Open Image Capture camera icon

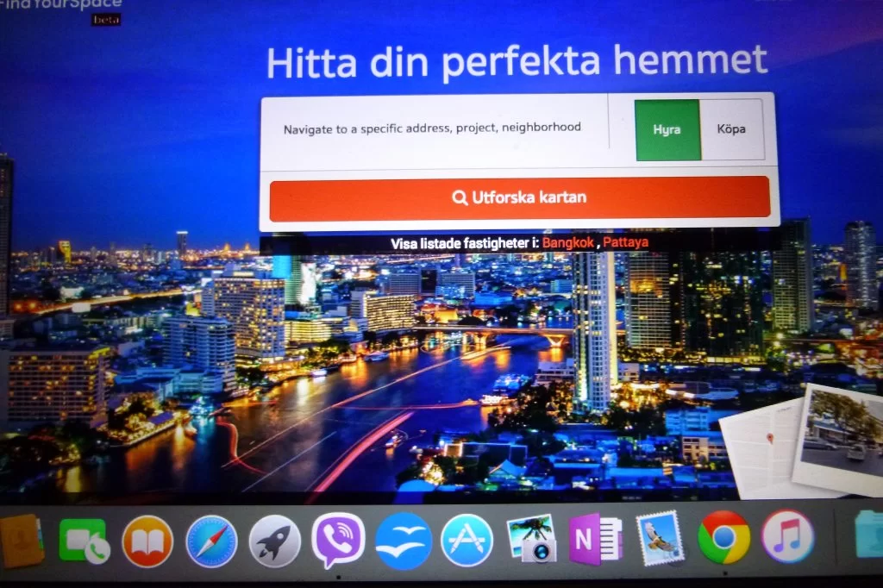tap(531, 541)
